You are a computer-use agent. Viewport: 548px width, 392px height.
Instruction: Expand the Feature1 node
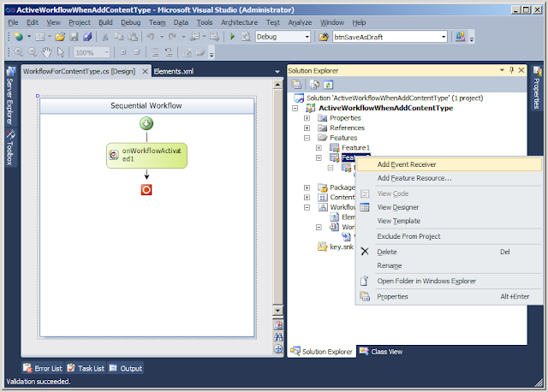tap(319, 148)
